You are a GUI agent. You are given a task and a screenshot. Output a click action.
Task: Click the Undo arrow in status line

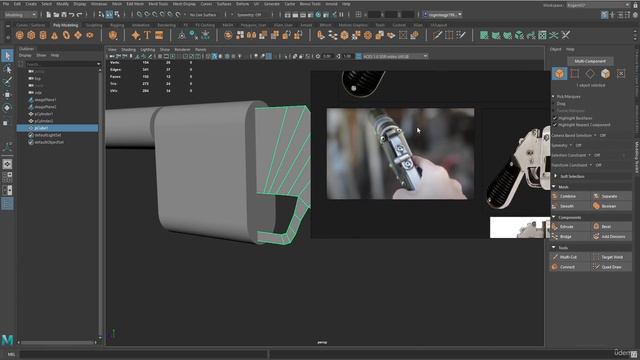coord(71,15)
